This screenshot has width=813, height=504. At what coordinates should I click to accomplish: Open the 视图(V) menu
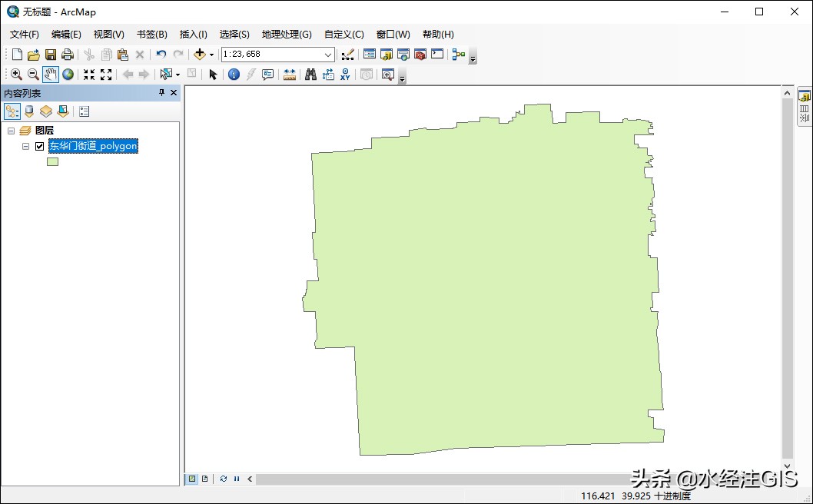pos(108,35)
